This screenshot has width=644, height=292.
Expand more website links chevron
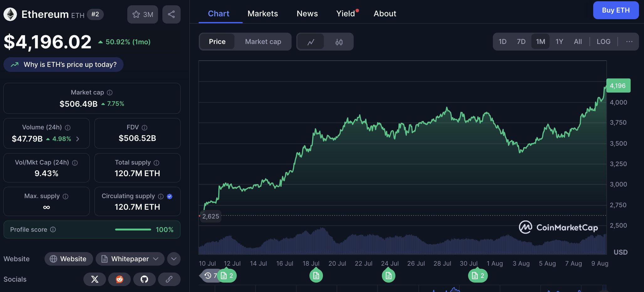coord(174,259)
